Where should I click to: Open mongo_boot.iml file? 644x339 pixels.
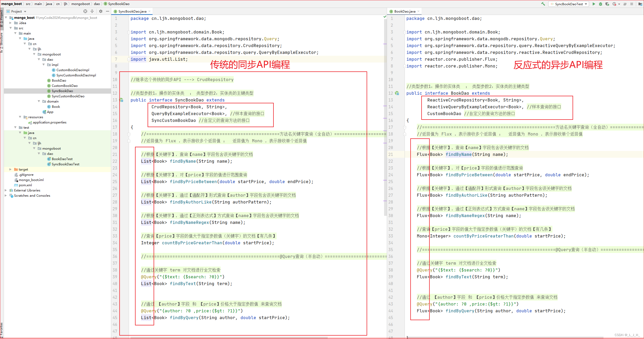pos(29,180)
